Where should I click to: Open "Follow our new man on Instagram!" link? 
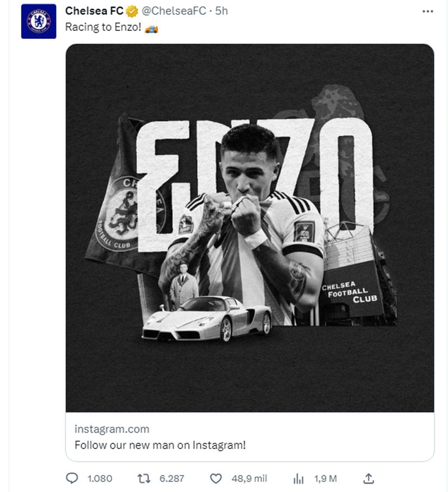[160, 445]
